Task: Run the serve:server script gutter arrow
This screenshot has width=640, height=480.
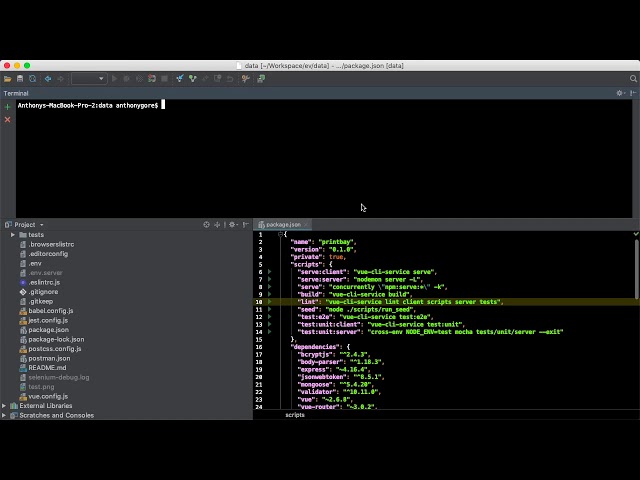Action: click(269, 280)
